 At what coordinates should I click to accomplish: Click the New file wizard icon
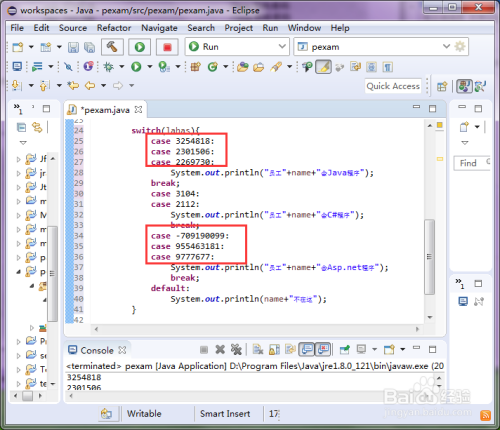18,47
